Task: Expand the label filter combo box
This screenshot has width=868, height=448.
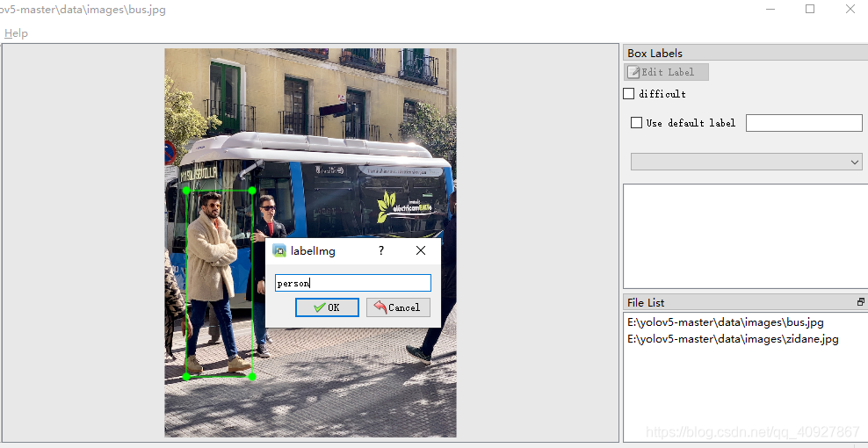Action: point(746,162)
